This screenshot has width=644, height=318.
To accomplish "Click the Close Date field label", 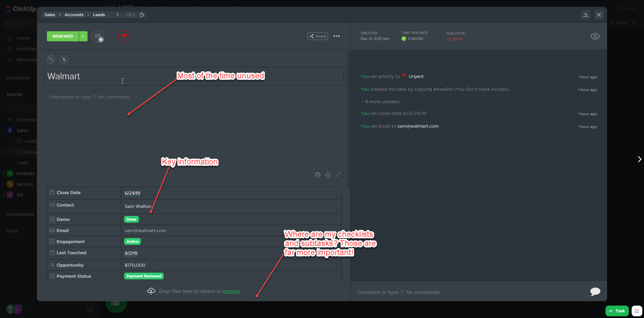I will pos(68,192).
